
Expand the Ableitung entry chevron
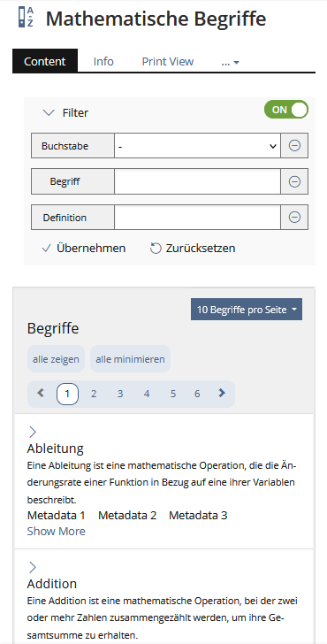[x=33, y=432]
